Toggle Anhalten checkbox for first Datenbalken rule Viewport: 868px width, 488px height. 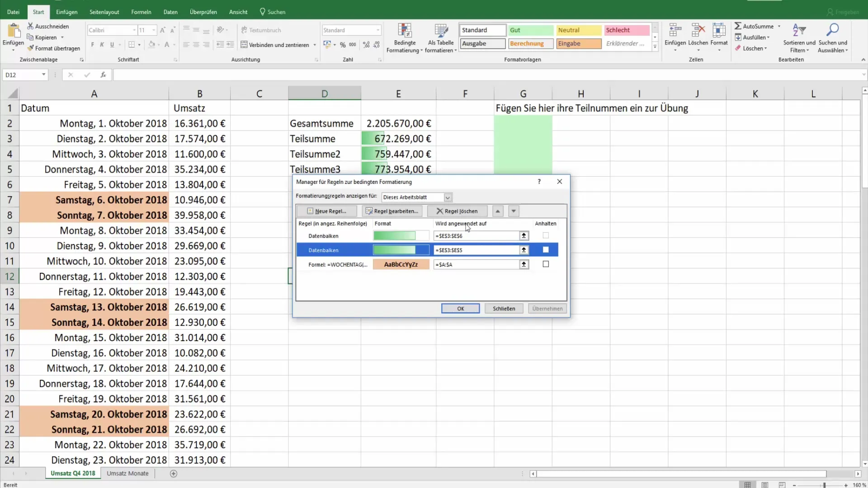[x=546, y=235]
